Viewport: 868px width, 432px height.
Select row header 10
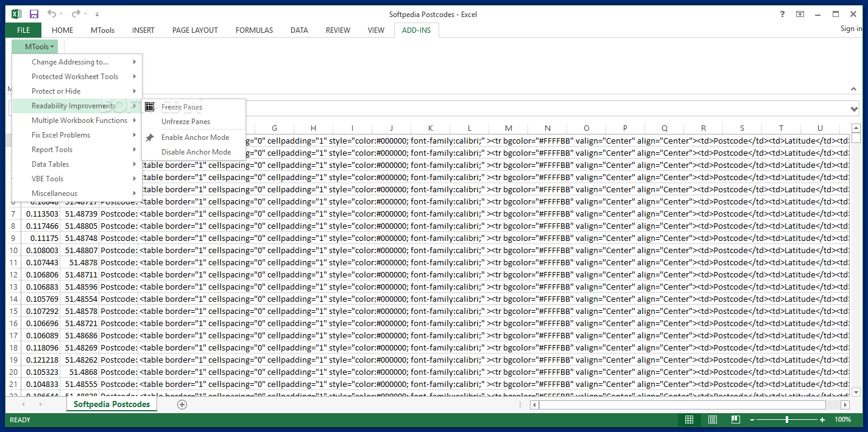[13, 250]
